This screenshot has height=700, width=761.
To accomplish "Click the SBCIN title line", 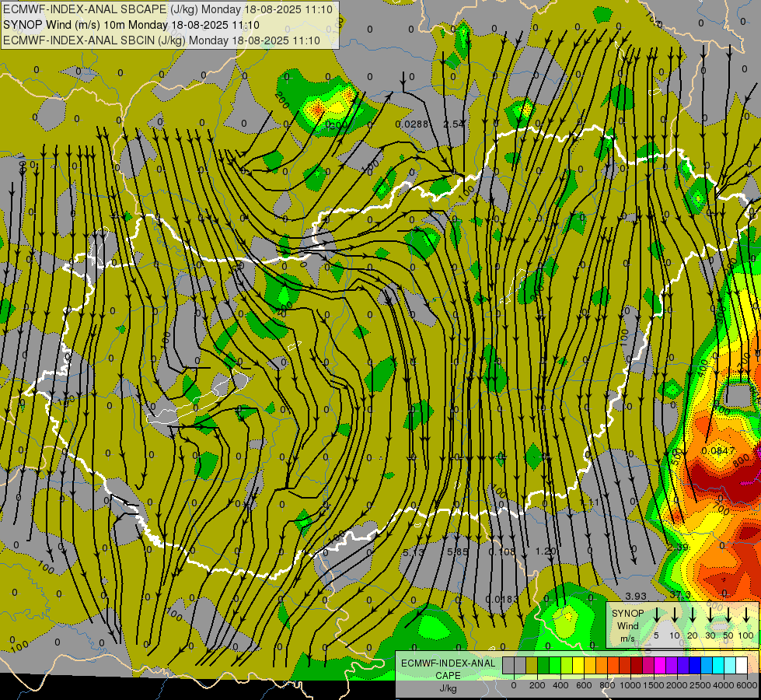I will 162,40.
